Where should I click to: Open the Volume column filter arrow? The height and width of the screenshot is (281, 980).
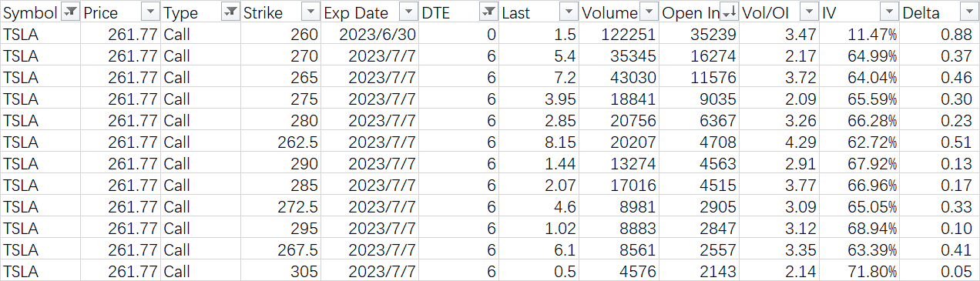pyautogui.click(x=649, y=12)
